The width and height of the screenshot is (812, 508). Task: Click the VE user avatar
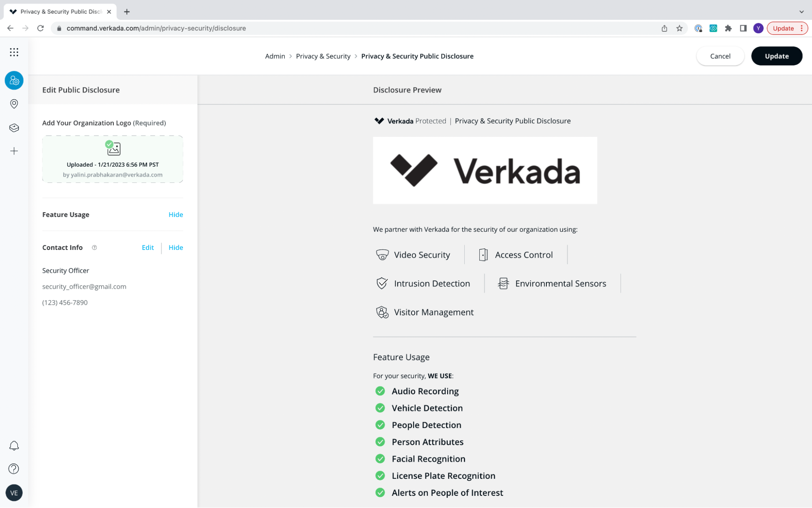coord(14,493)
